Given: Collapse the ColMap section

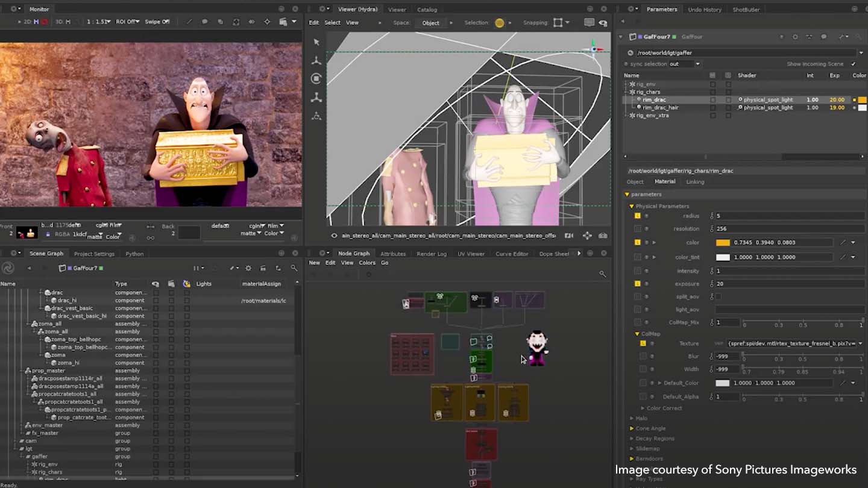Looking at the screenshot, I should 637,334.
